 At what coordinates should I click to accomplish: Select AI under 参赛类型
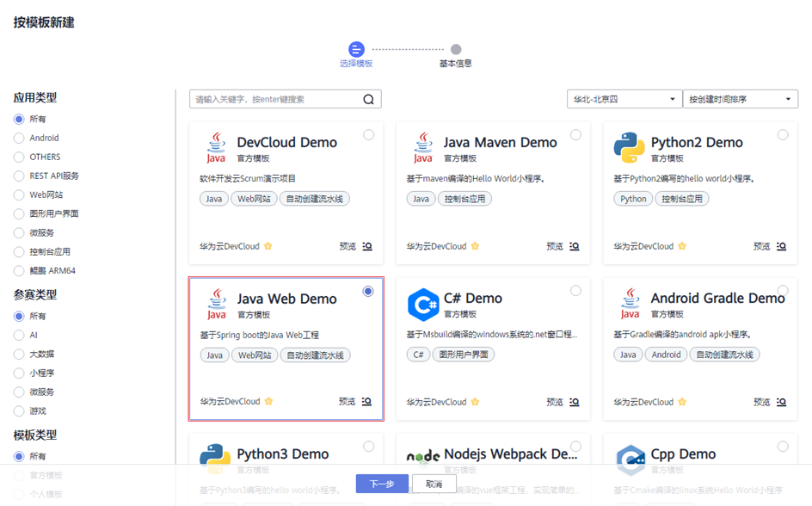point(19,335)
